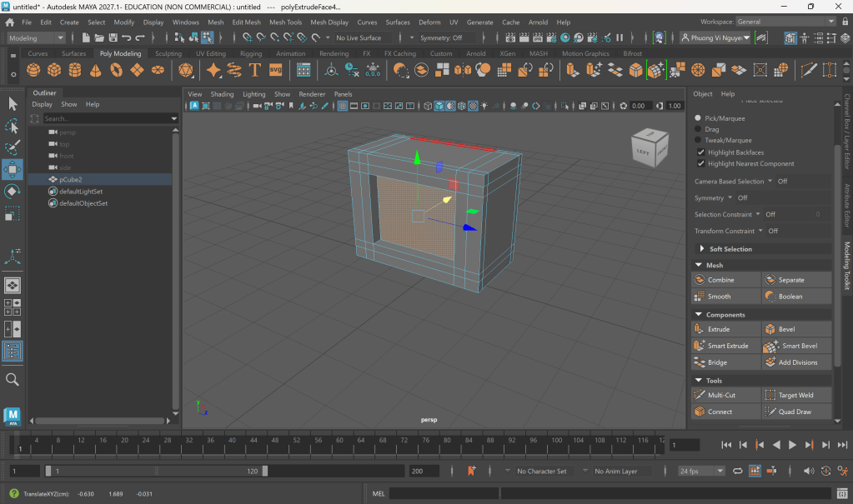This screenshot has height=504, width=853.
Task: Click the range slider end handle at 120
Action: click(265, 471)
